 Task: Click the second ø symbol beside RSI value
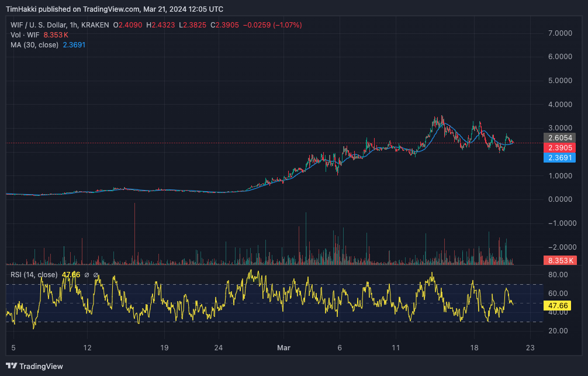[x=96, y=275]
